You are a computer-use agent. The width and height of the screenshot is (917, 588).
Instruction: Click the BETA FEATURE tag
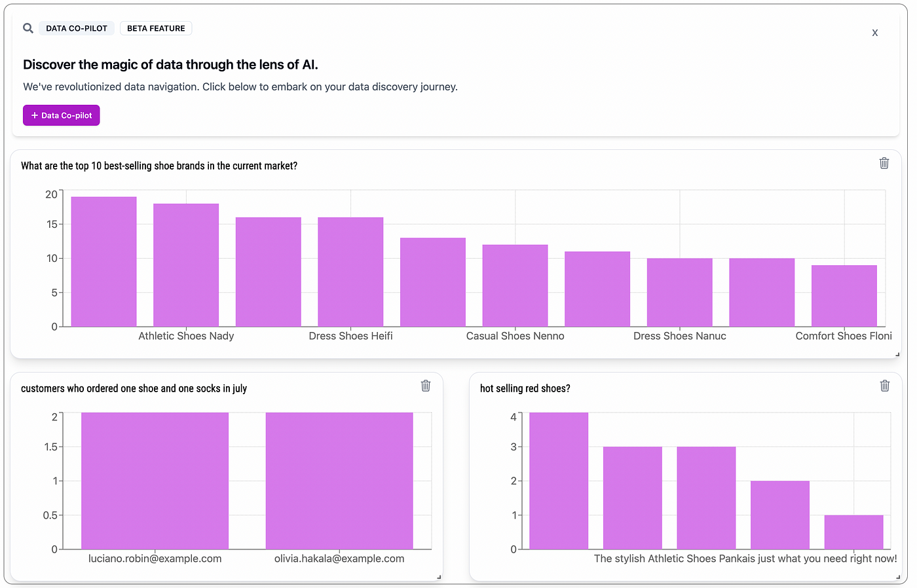pos(156,28)
